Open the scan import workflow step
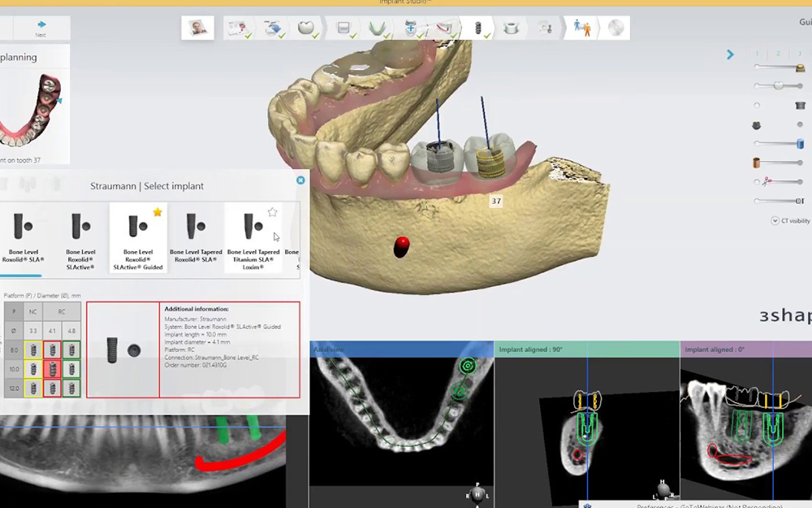Image resolution: width=812 pixels, height=508 pixels. tap(273, 28)
